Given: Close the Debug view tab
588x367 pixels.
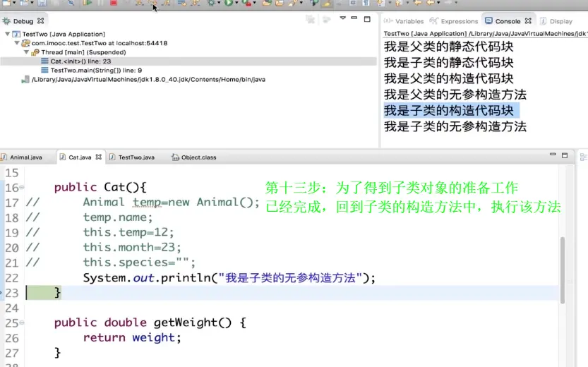Looking at the screenshot, I should click(40, 21).
